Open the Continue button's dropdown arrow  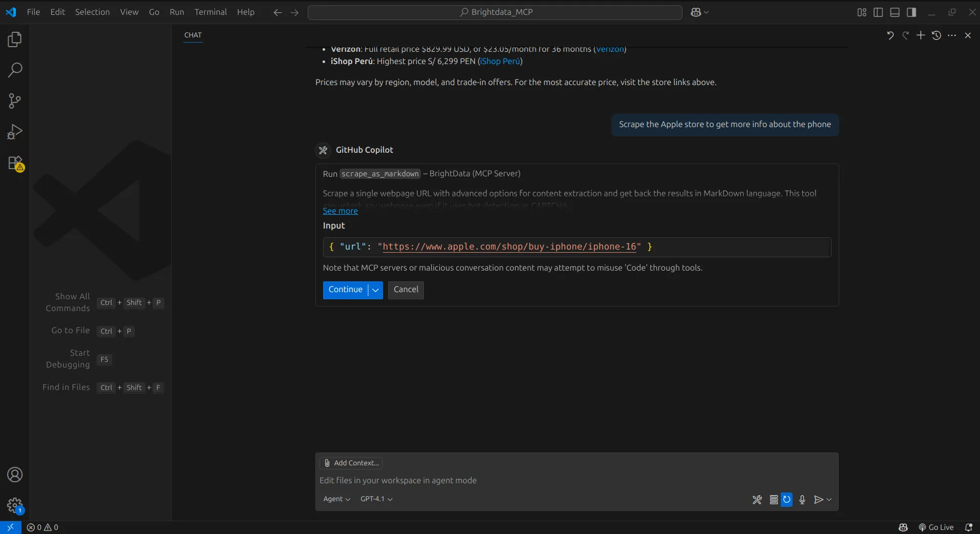coord(375,290)
